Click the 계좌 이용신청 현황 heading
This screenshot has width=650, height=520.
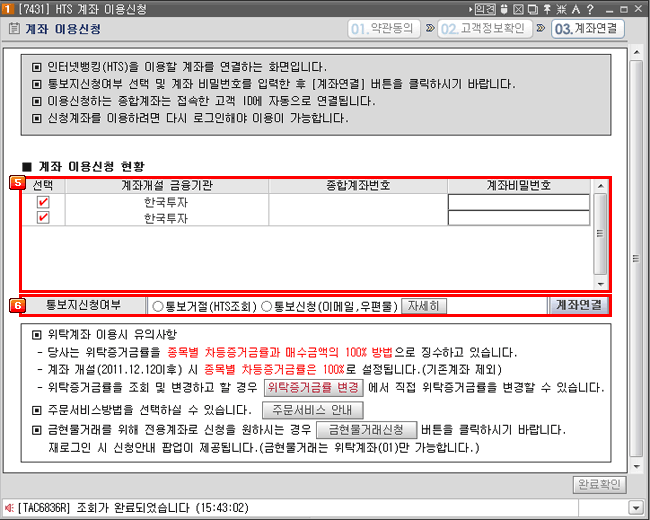point(92,167)
